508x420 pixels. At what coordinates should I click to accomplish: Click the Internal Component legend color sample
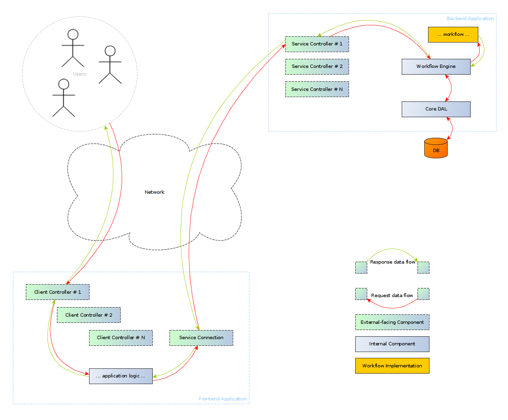click(x=392, y=344)
